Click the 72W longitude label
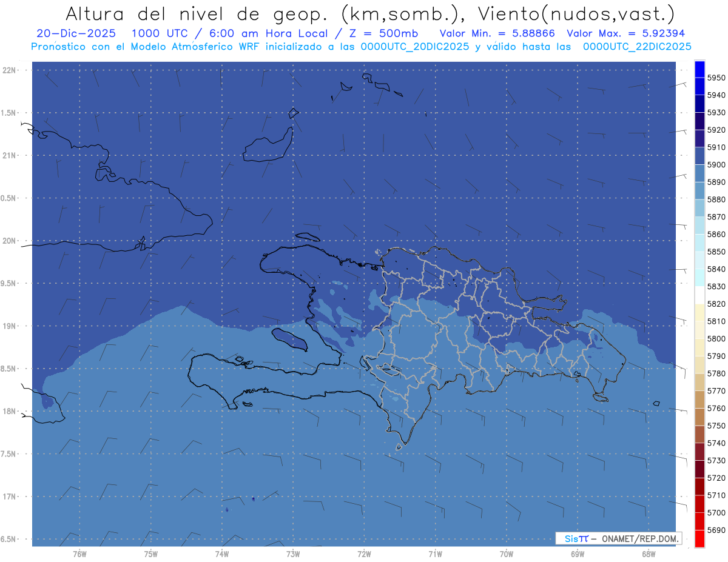Viewport: 728px width, 562px height. pos(364,554)
